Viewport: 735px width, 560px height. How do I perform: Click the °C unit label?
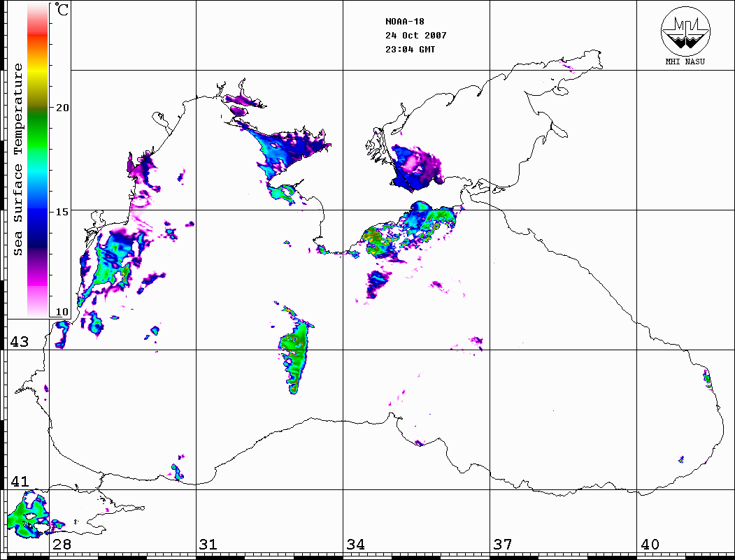tap(62, 9)
